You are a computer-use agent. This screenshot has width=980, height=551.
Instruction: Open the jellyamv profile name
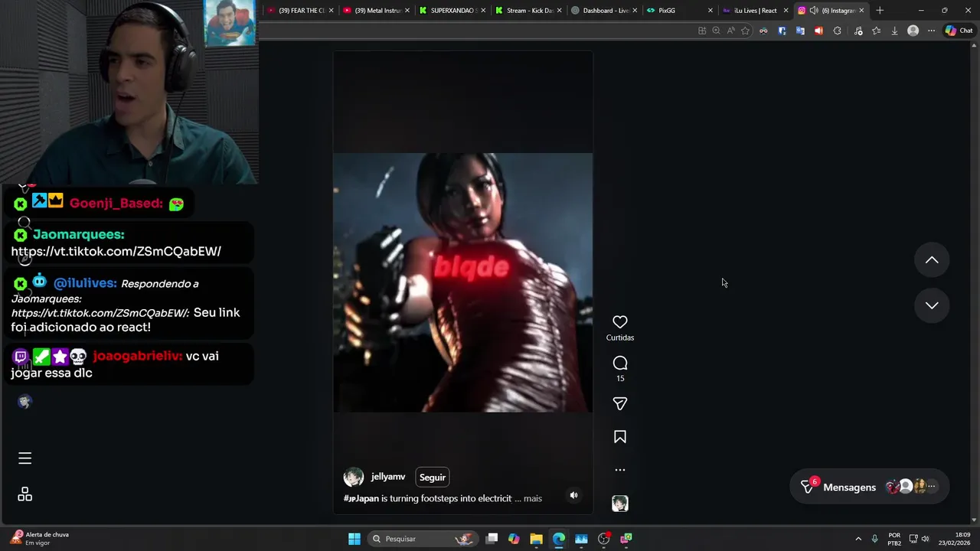[388, 477]
